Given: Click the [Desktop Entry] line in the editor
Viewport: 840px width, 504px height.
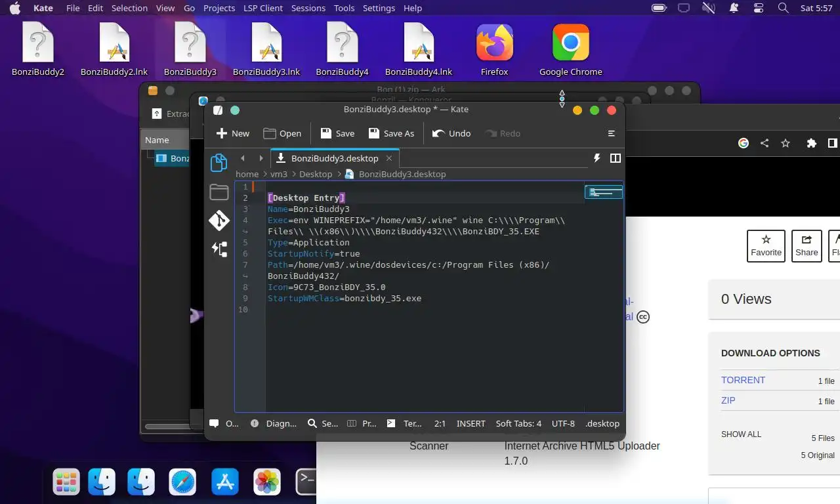Looking at the screenshot, I should tap(306, 198).
